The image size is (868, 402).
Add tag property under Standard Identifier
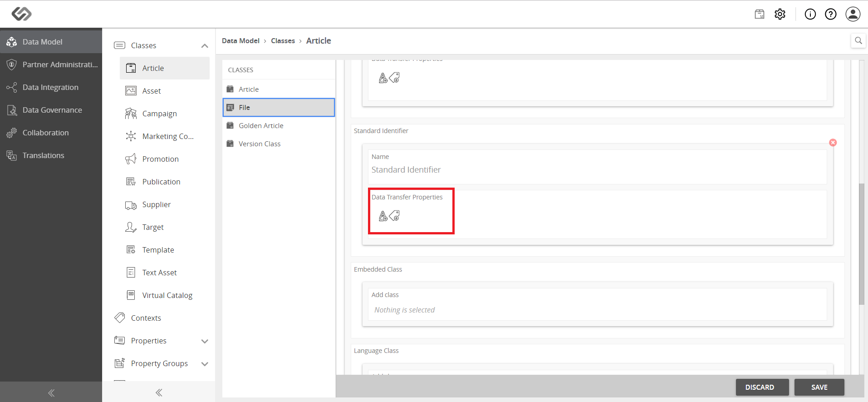click(395, 216)
